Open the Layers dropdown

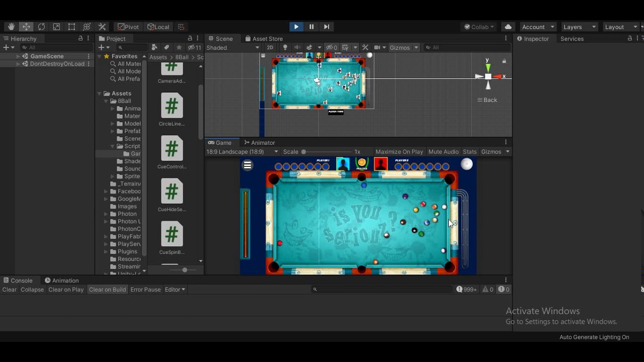point(579,27)
